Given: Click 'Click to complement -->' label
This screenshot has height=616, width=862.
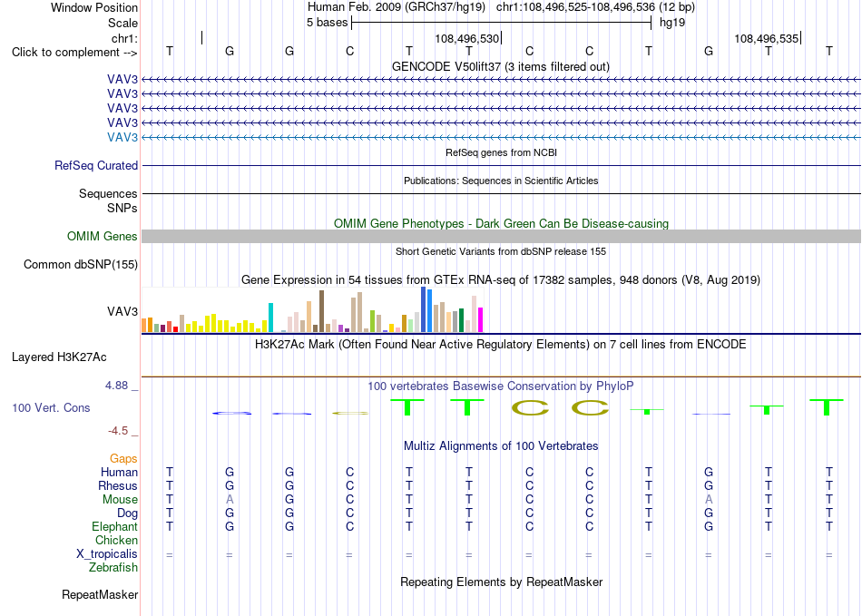Looking at the screenshot, I should pyautogui.click(x=74, y=53).
